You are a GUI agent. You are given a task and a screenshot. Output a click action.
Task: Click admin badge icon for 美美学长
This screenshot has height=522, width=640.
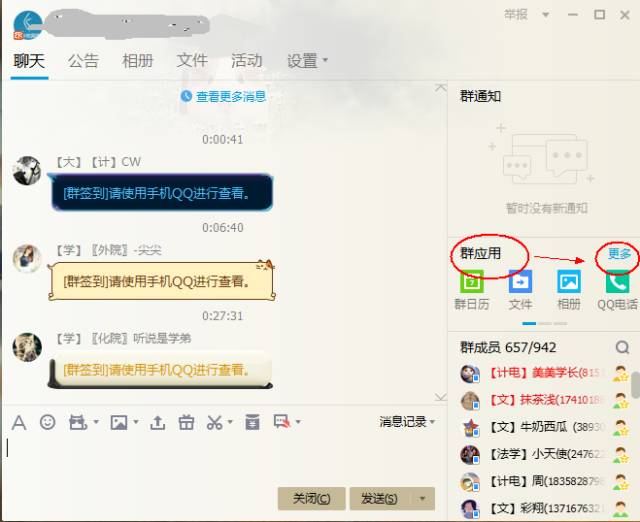(x=621, y=373)
